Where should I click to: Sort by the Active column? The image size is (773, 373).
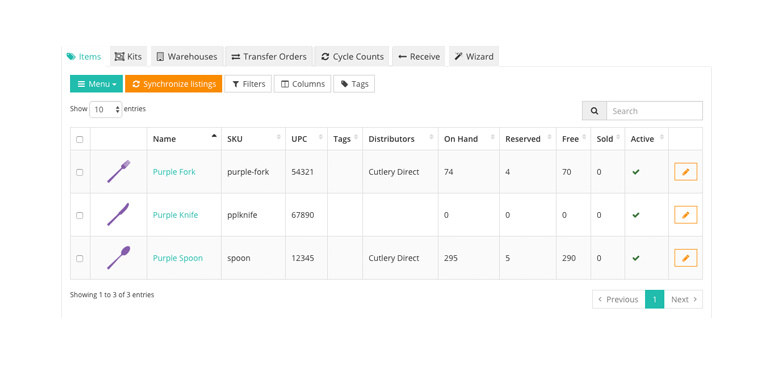[x=646, y=139]
